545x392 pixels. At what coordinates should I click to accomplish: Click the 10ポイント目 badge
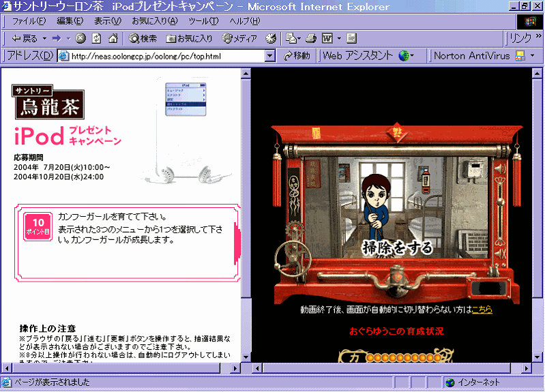38,226
